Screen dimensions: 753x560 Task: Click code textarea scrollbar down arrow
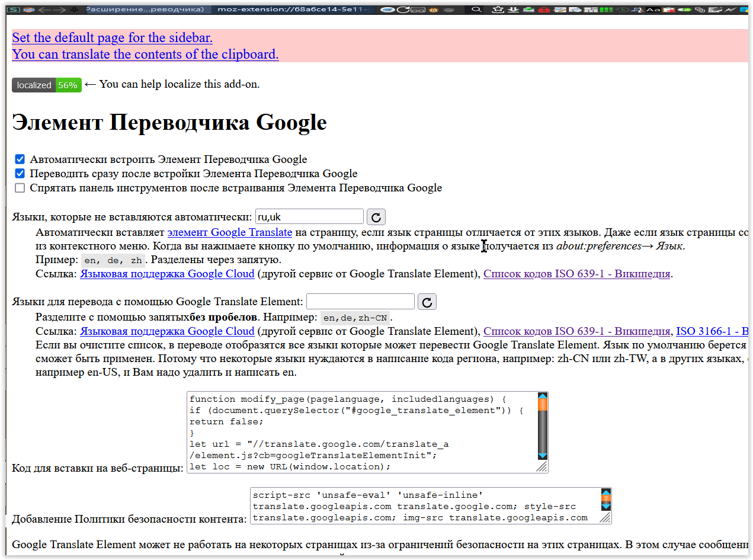click(x=542, y=455)
